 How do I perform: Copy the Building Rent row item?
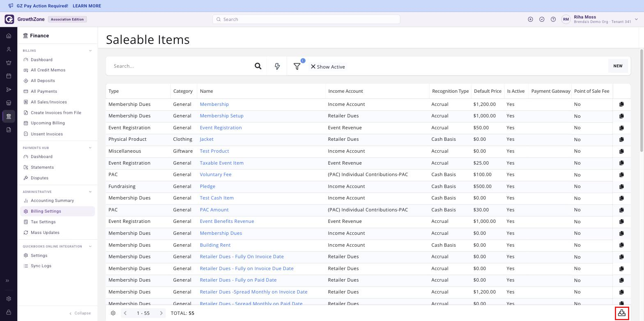point(621,245)
